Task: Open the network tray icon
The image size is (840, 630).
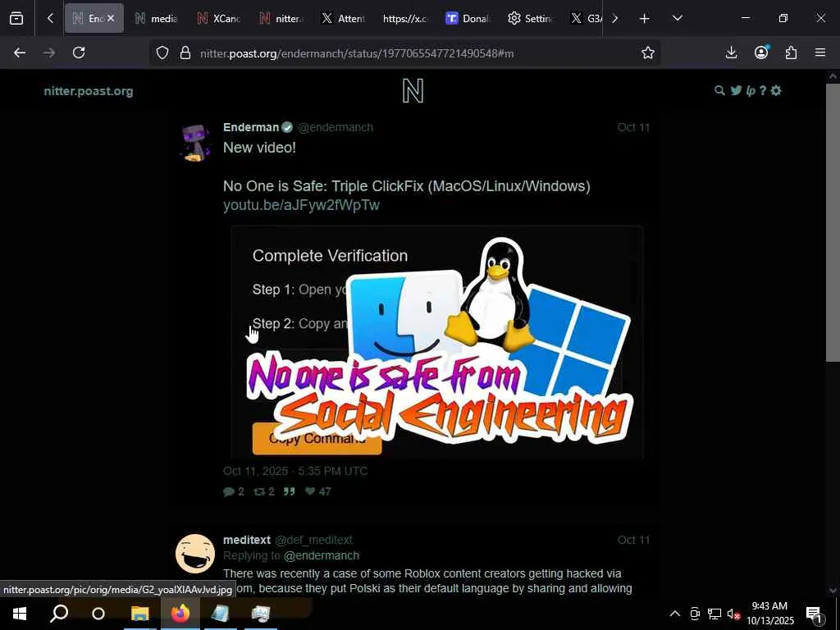Action: click(714, 614)
